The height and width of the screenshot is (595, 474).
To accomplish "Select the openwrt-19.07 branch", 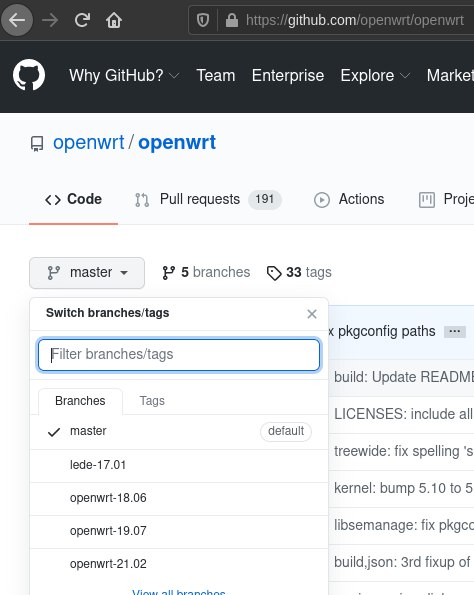I will pos(179,532).
